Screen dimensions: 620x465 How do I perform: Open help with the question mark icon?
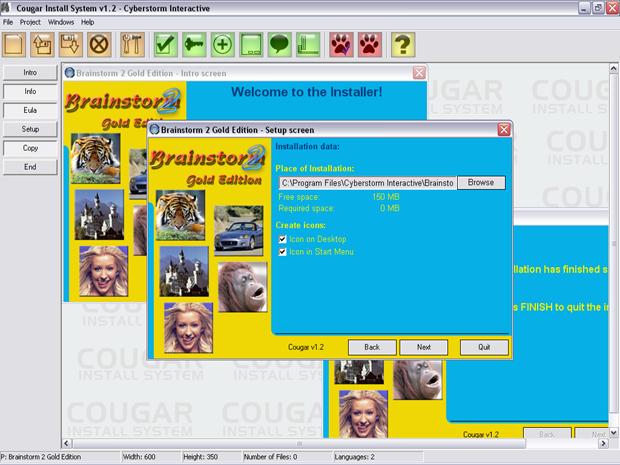403,44
